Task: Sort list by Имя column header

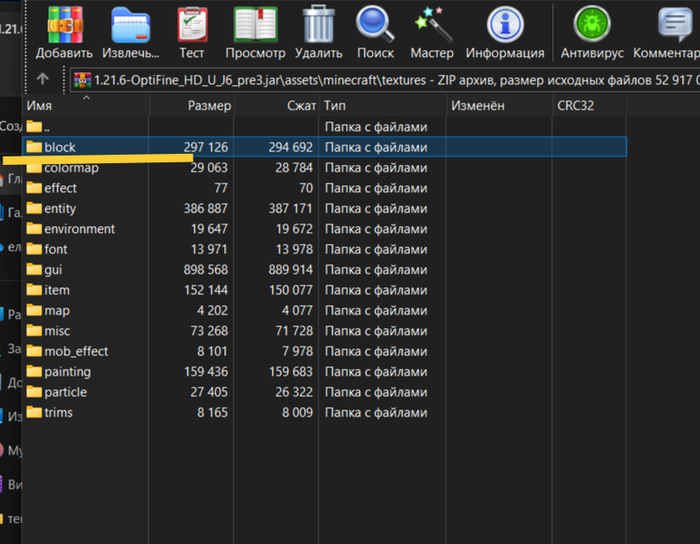Action: [x=90, y=105]
